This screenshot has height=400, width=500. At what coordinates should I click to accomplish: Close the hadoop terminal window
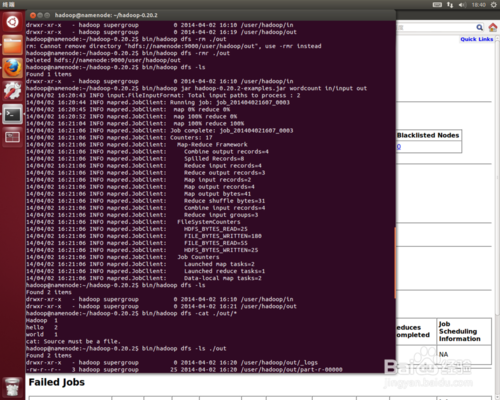[33, 15]
